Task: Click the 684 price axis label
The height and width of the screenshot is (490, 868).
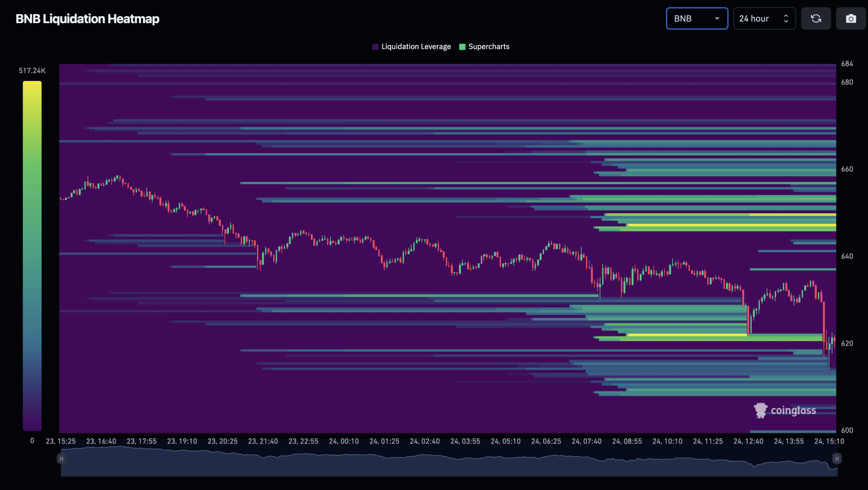Action: (x=847, y=64)
